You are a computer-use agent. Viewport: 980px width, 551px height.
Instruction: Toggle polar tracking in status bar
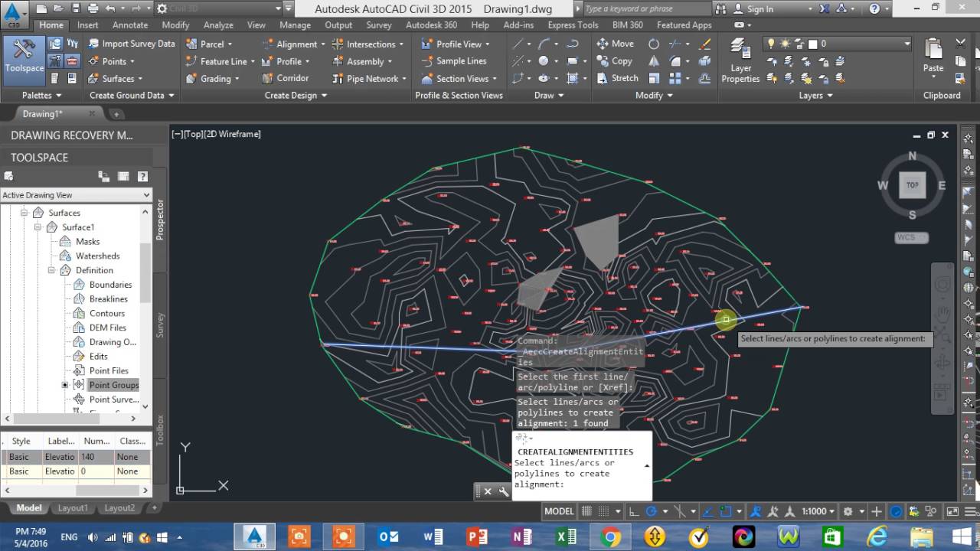[652, 511]
